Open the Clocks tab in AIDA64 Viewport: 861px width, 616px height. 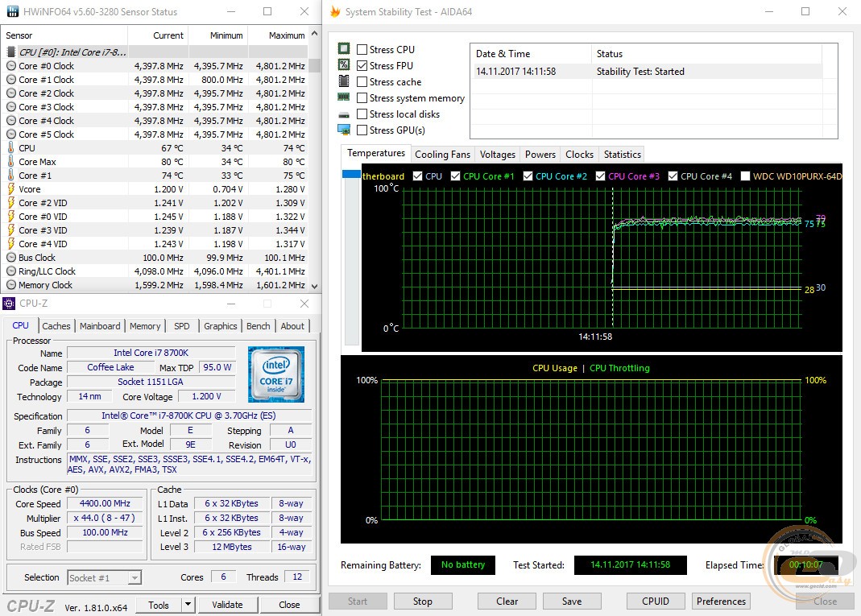click(x=579, y=155)
